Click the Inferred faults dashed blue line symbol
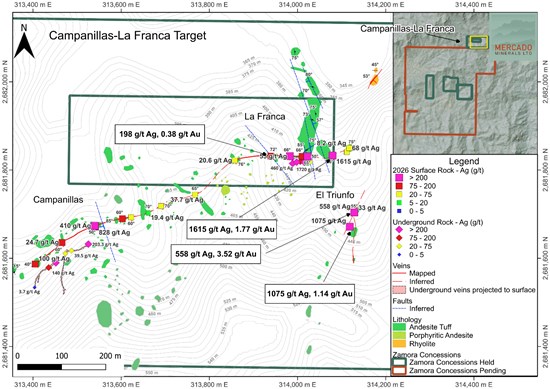550x389 pixels. coord(399,309)
